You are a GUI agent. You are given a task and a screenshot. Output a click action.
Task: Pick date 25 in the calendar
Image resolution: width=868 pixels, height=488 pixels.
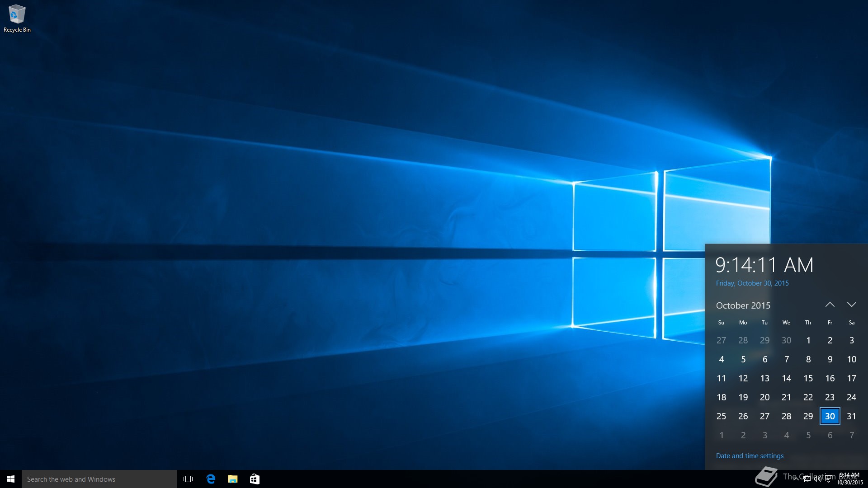point(722,416)
